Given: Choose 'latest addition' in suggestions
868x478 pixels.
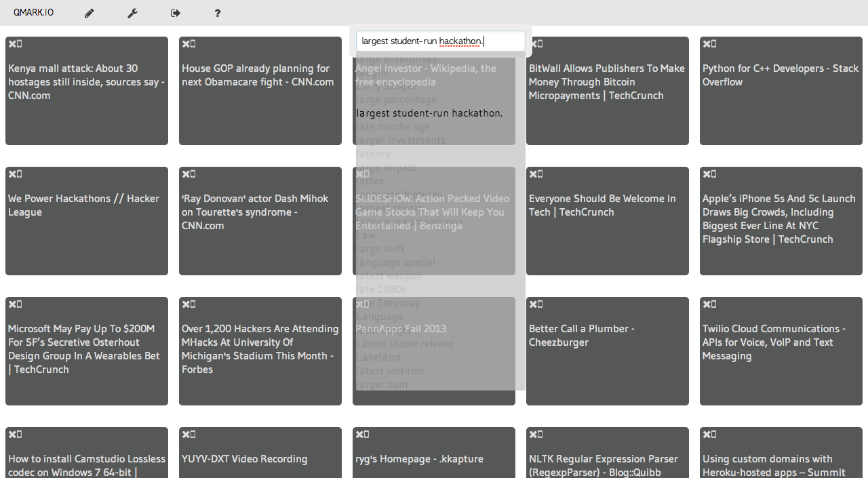Looking at the screenshot, I should point(391,371).
